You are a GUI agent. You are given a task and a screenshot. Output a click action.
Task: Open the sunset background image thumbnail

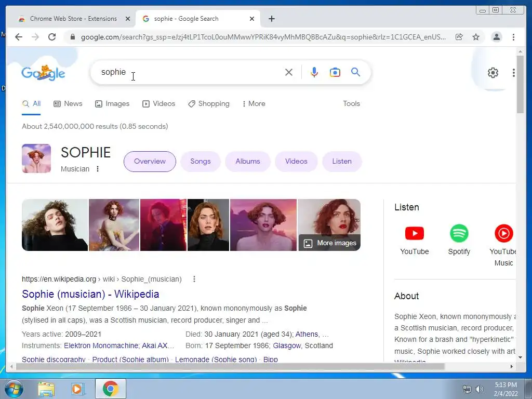[x=263, y=225]
